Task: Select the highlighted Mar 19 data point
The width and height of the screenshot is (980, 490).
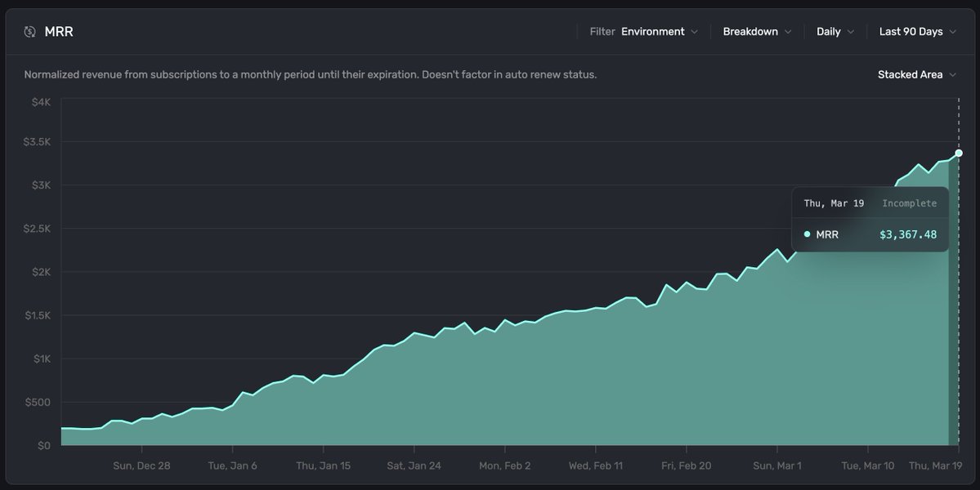Action: tap(959, 153)
